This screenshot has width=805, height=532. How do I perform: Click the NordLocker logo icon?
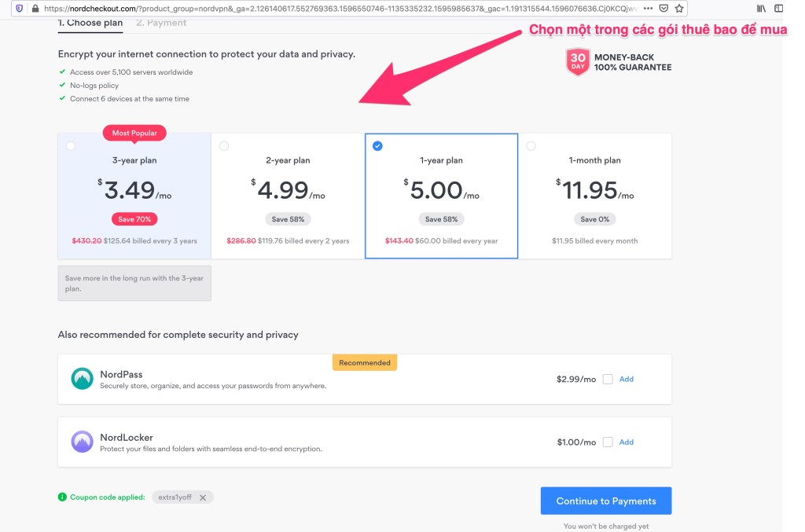[x=82, y=442]
